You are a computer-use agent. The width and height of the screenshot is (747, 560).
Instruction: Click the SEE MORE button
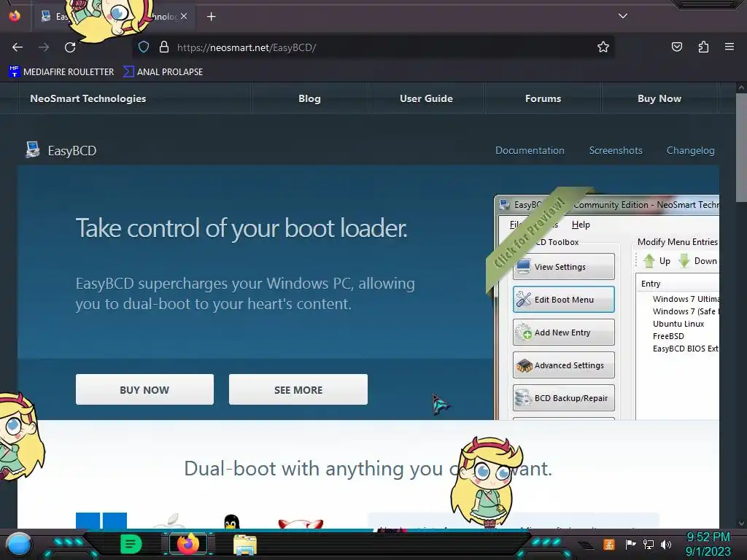tap(298, 389)
